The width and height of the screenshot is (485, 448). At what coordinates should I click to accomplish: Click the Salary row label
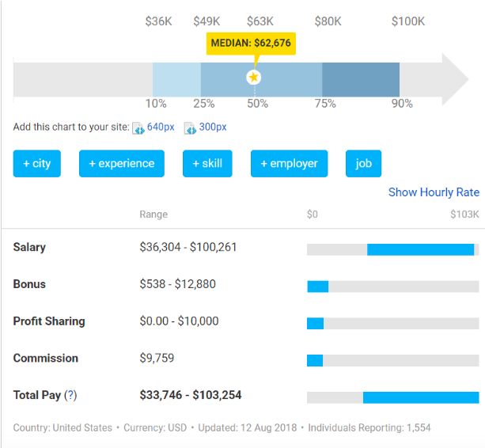coord(29,247)
